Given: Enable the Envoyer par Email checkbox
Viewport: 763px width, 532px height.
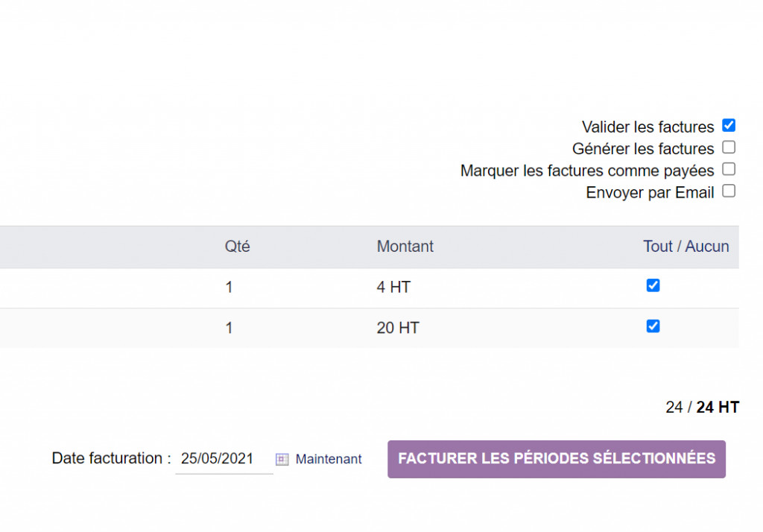Looking at the screenshot, I should coord(729,191).
